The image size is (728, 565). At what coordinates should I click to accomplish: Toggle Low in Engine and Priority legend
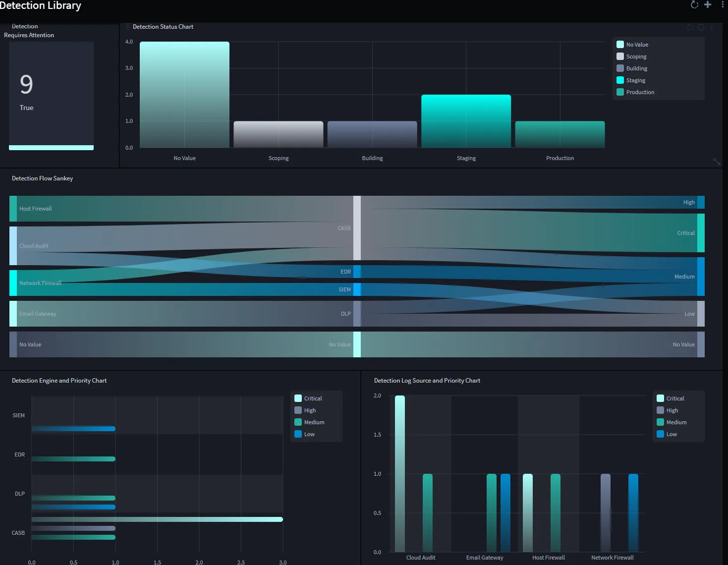coord(305,434)
